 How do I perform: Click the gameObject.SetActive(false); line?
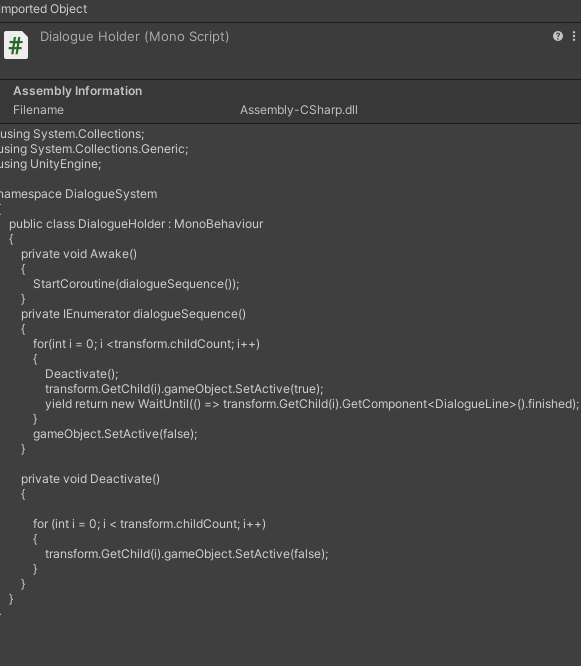(115, 434)
